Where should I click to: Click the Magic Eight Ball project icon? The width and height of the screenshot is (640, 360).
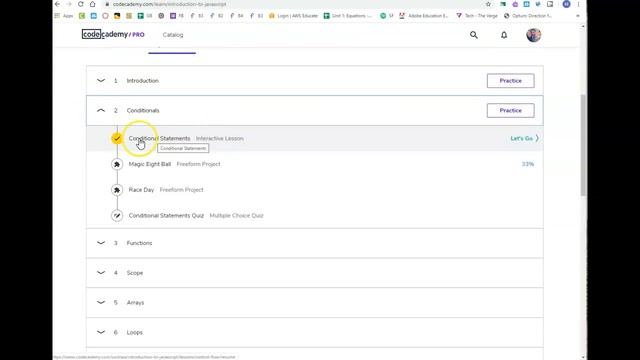[x=117, y=164]
